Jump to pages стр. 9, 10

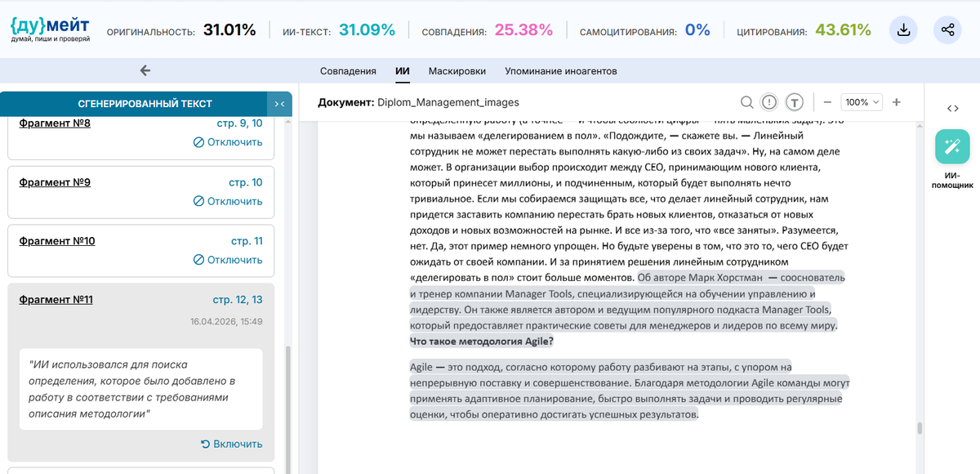(x=238, y=123)
